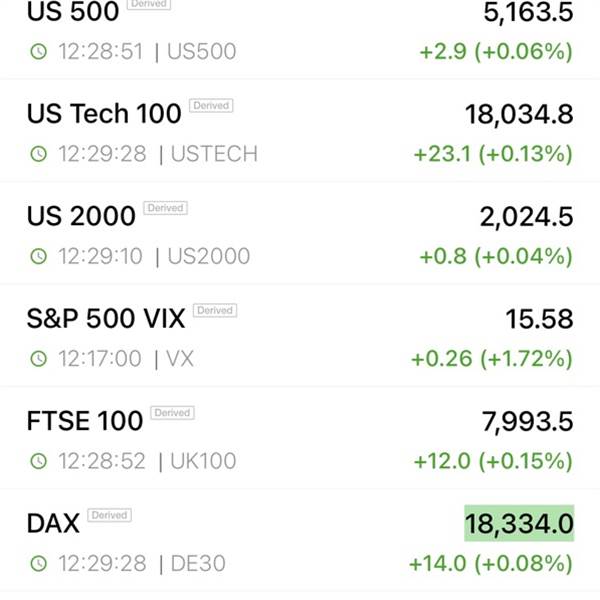Screen dimensions: 600x600
Task: Click the FTSE change +12.0 (+0.15%)
Action: [493, 461]
